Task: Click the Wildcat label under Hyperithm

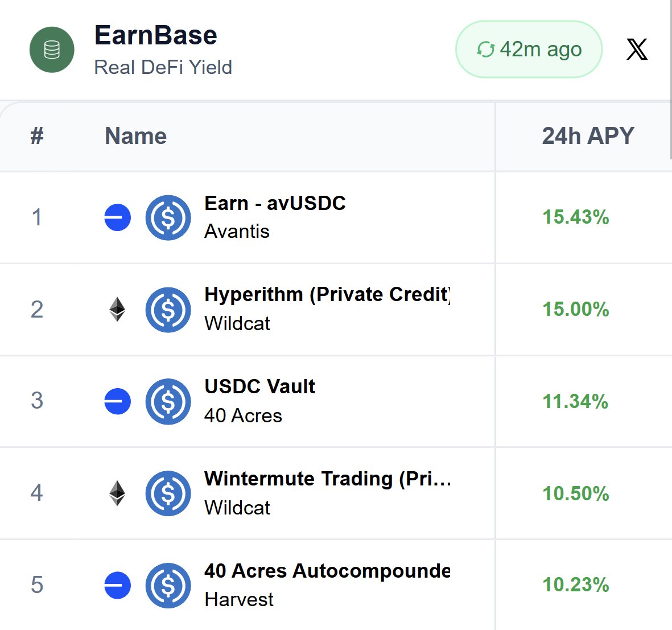Action: [x=237, y=323]
